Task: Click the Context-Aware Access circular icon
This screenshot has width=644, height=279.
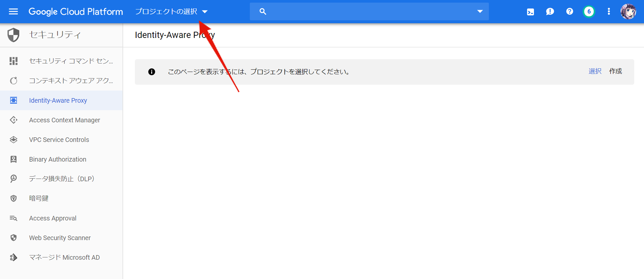Action: point(13,80)
